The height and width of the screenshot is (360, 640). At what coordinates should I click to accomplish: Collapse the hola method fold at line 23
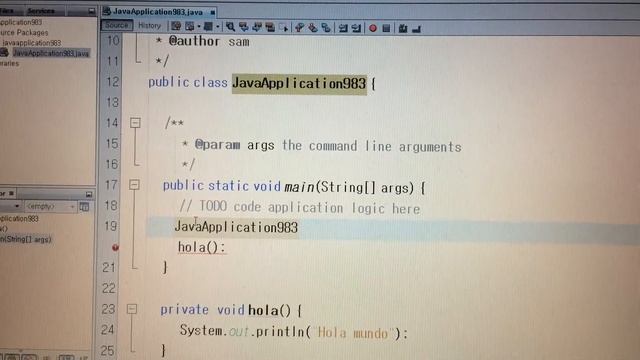click(x=131, y=309)
